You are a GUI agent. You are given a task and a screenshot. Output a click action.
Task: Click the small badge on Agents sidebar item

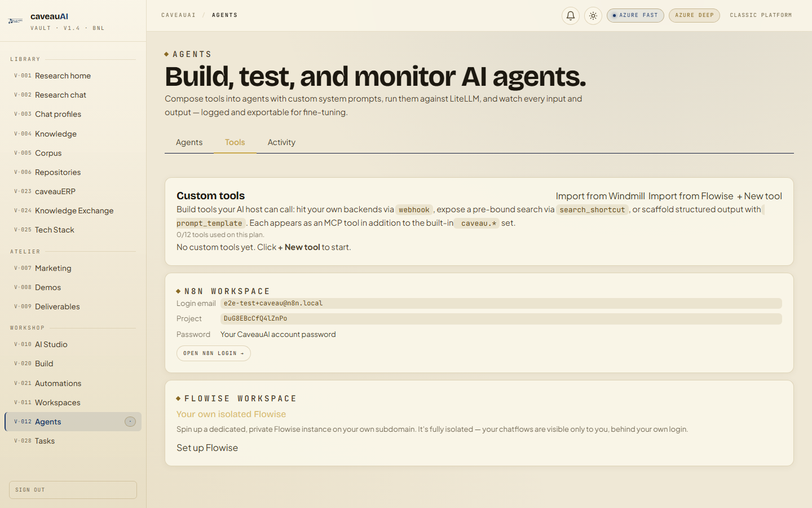tap(130, 422)
